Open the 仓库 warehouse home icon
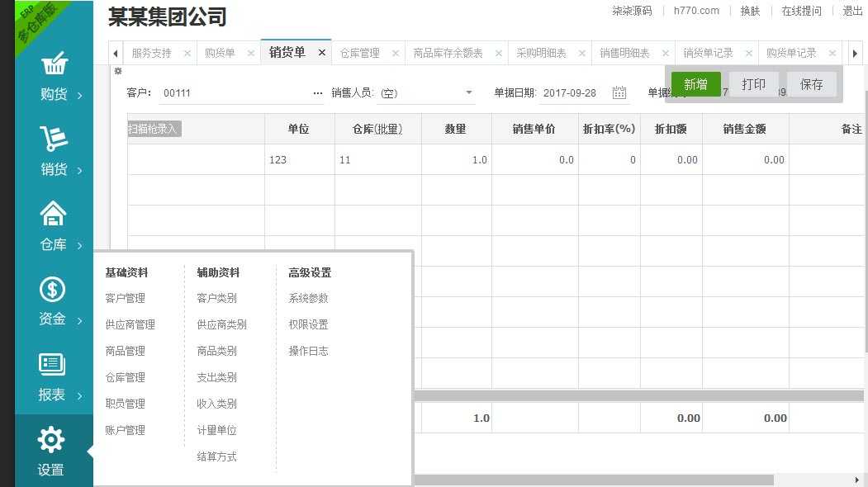868x487 pixels. [x=53, y=213]
